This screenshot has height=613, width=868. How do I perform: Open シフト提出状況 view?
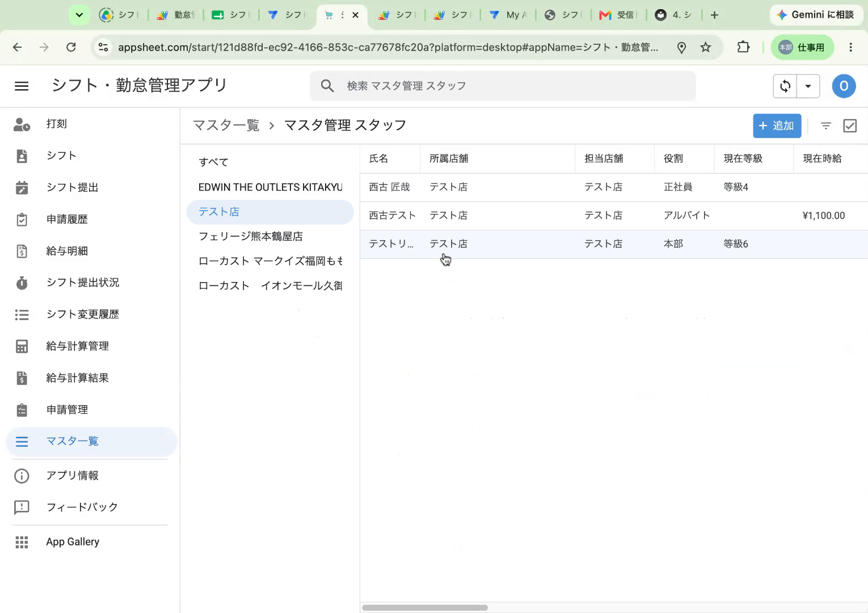[91, 283]
